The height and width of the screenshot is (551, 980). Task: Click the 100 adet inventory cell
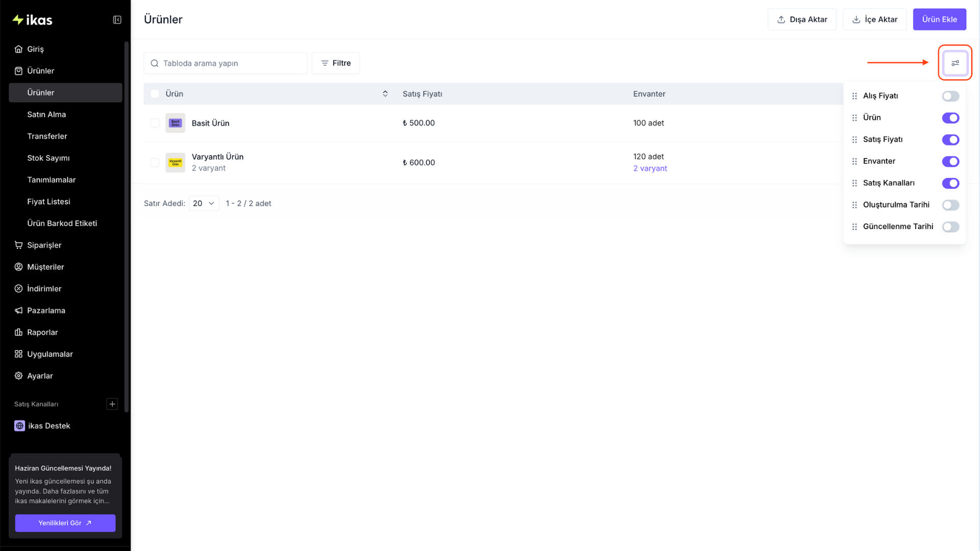click(x=649, y=123)
